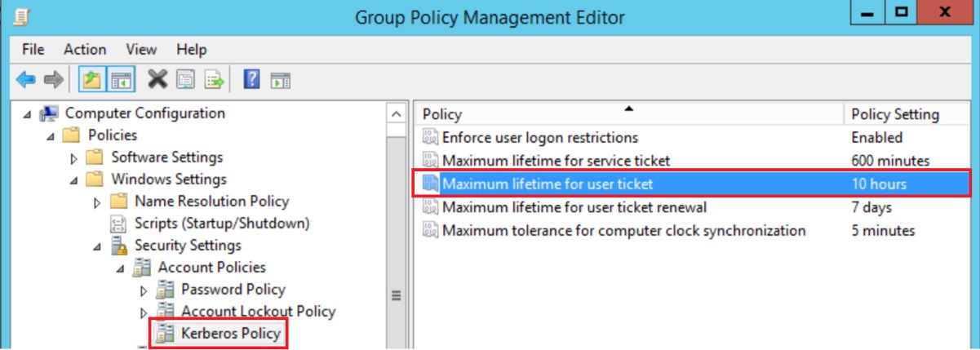This screenshot has width=980, height=350.
Task: Click the Forward arrow toolbar icon
Action: (53, 79)
